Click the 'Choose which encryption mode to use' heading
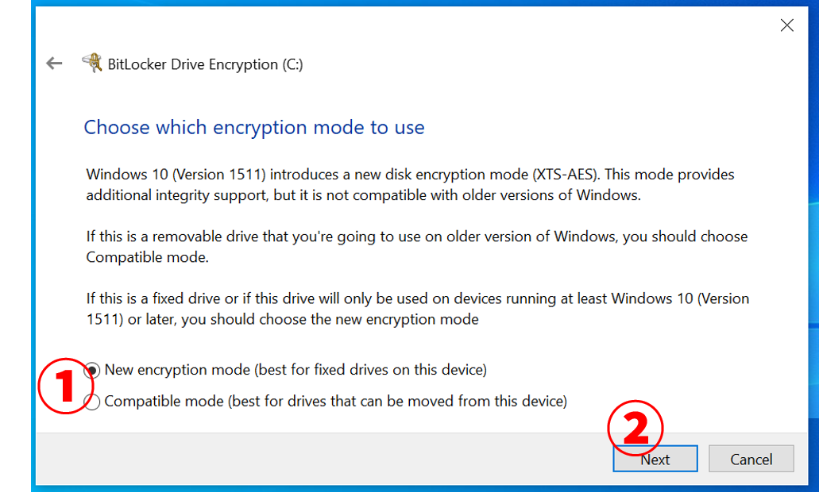Image resolution: width=819 pixels, height=504 pixels. (x=254, y=127)
